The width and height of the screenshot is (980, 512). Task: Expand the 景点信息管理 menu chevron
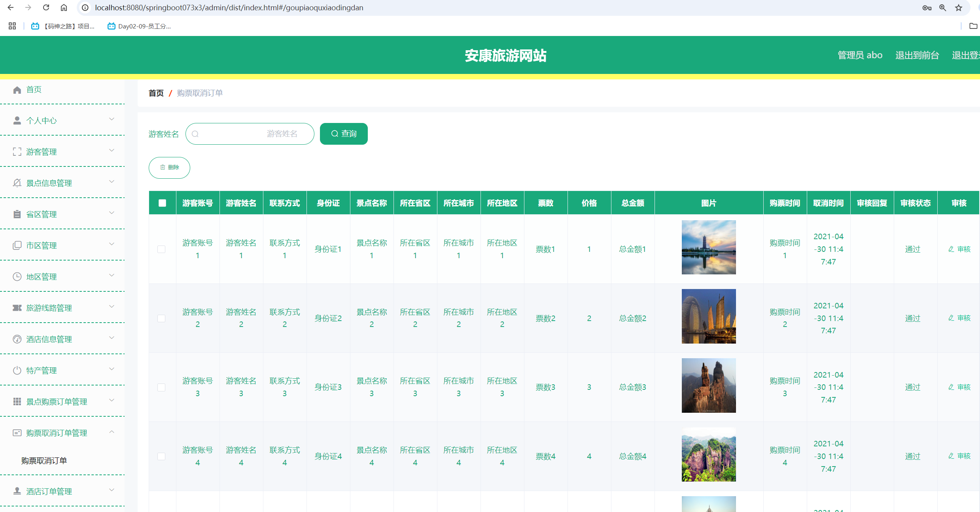112,182
